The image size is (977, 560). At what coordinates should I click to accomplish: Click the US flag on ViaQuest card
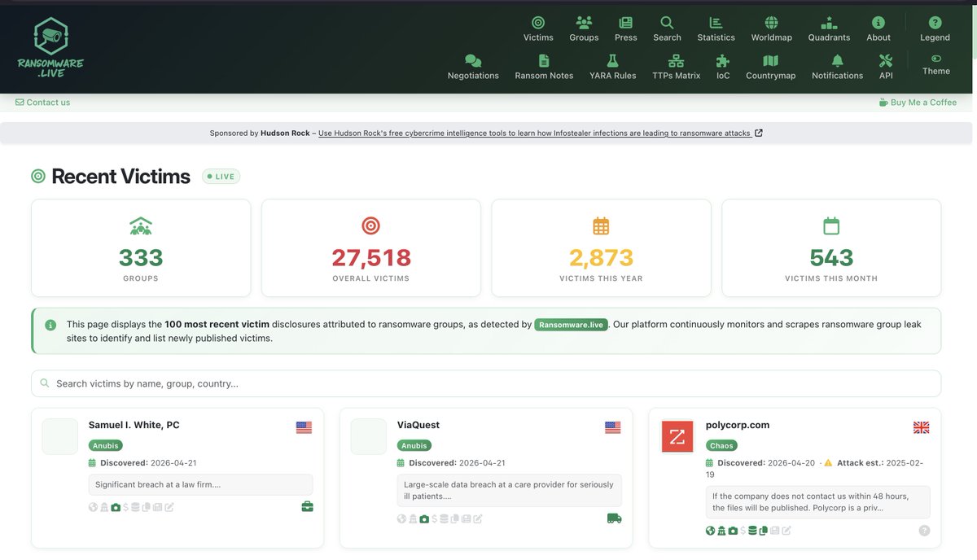point(612,427)
